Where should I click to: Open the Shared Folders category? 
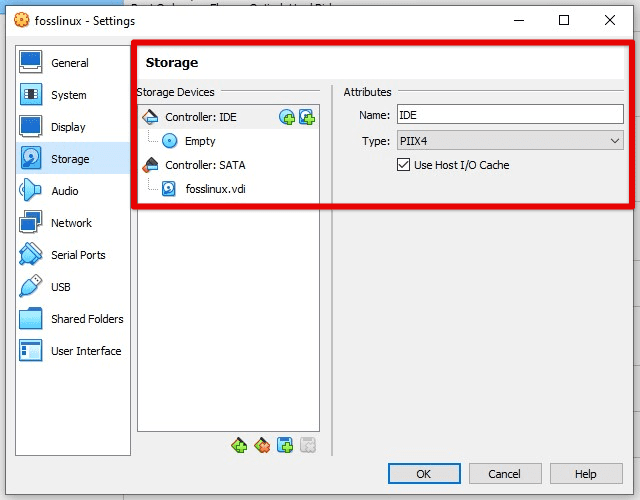pos(73,319)
